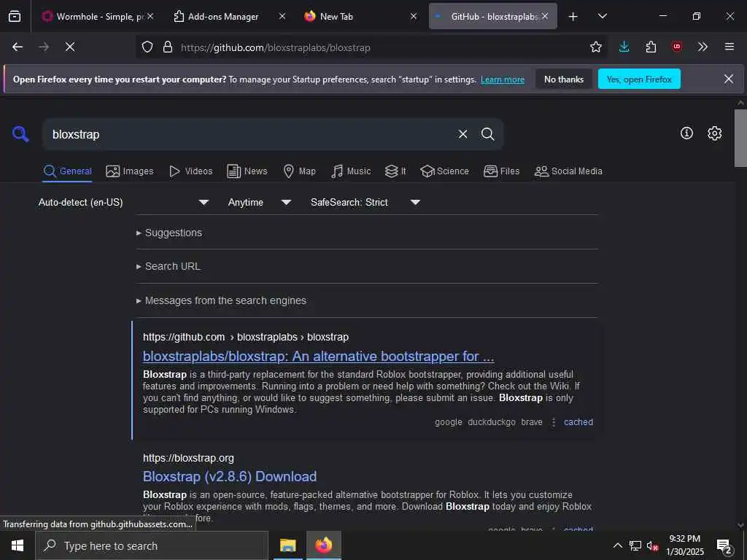Screen dimensions: 747x560
Task: Open volume control tray icon
Action: click(x=652, y=545)
